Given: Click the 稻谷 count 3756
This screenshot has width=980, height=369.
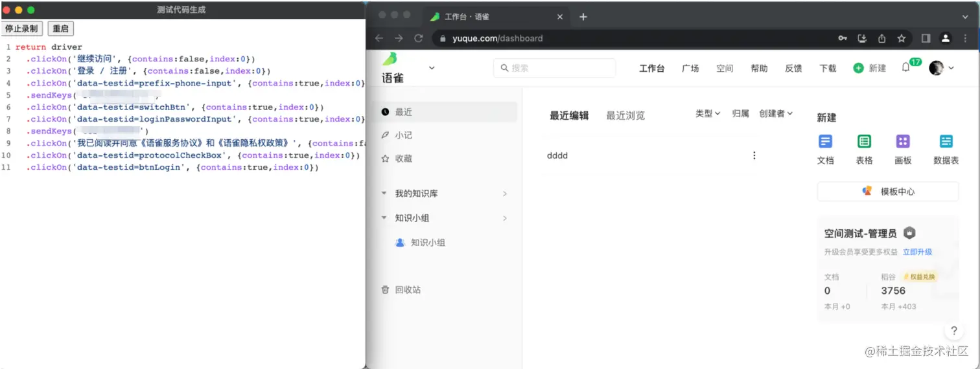Looking at the screenshot, I should pos(893,291).
